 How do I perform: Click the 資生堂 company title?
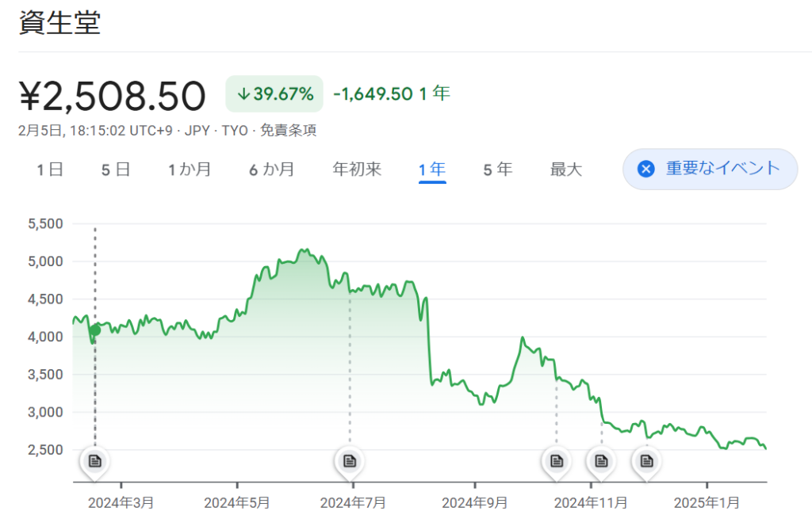click(x=59, y=24)
